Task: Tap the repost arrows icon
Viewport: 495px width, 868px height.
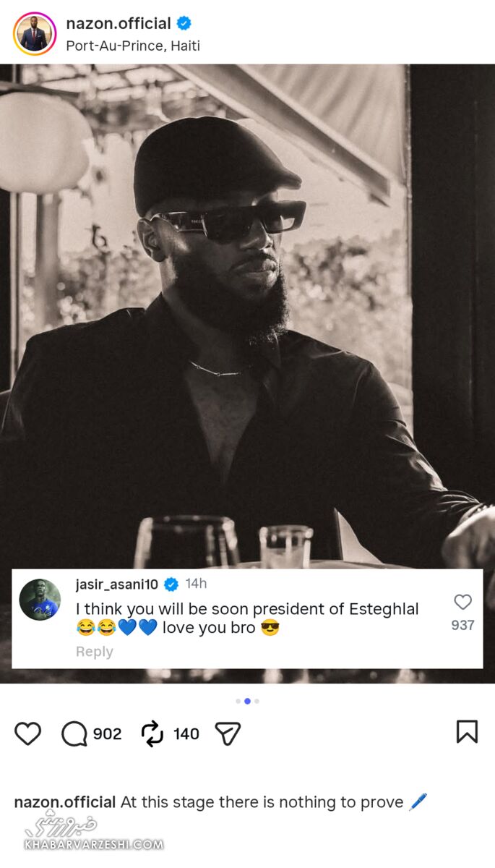Action: click(152, 733)
